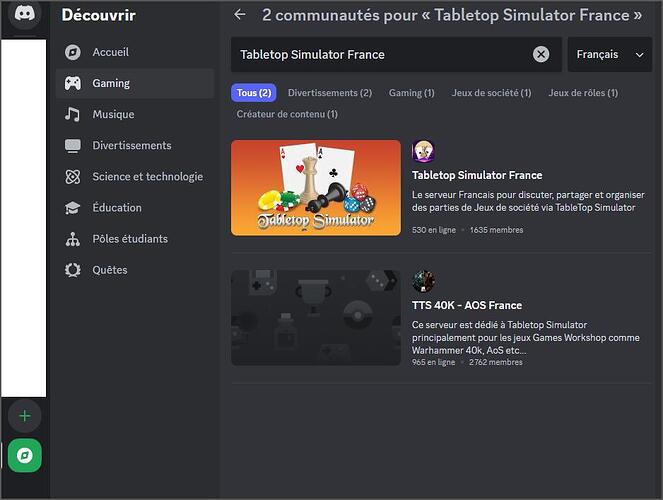Click the Musique note icon
The image size is (663, 500).
[x=73, y=114]
